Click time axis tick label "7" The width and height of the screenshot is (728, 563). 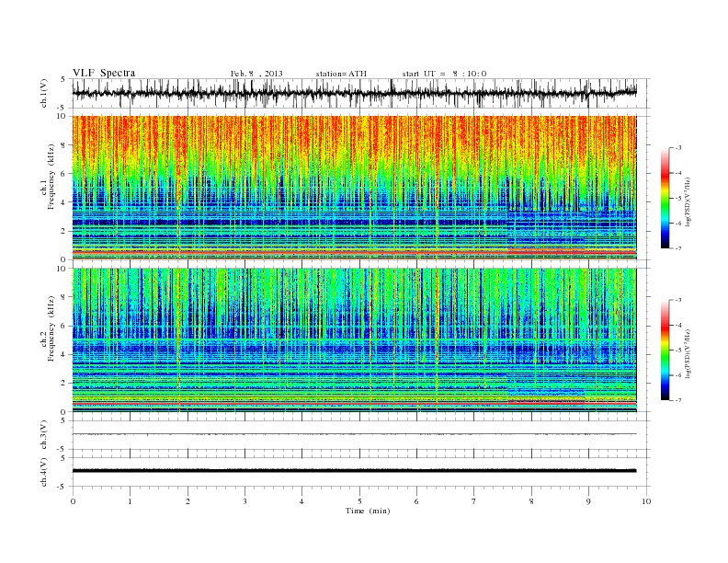click(x=474, y=501)
